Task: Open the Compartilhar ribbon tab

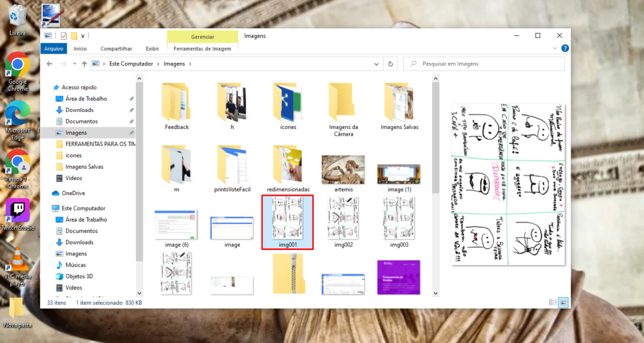Action: point(116,48)
